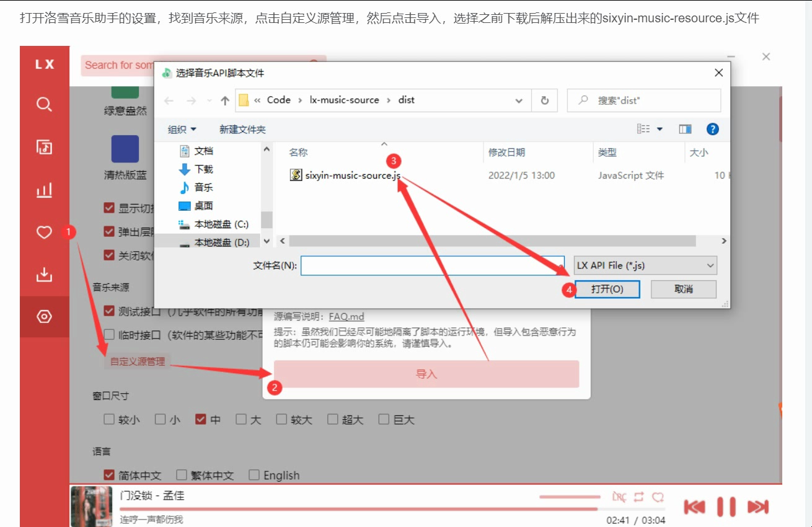Viewport: 812px width, 527px height.
Task: Toggle the preview pane icon
Action: 685,129
